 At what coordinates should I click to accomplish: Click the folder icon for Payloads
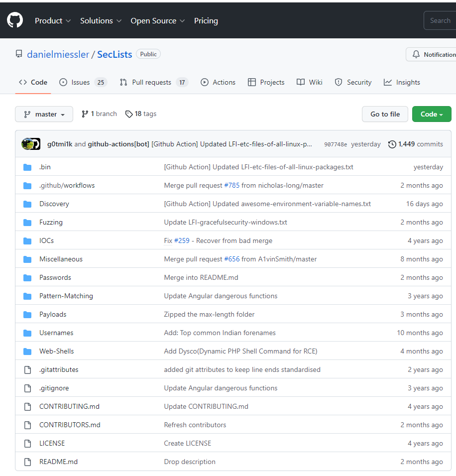[x=27, y=315]
